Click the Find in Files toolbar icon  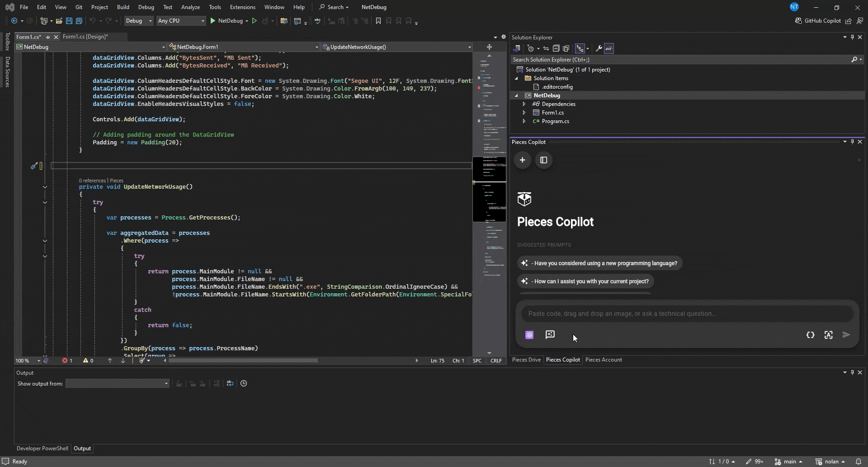284,21
